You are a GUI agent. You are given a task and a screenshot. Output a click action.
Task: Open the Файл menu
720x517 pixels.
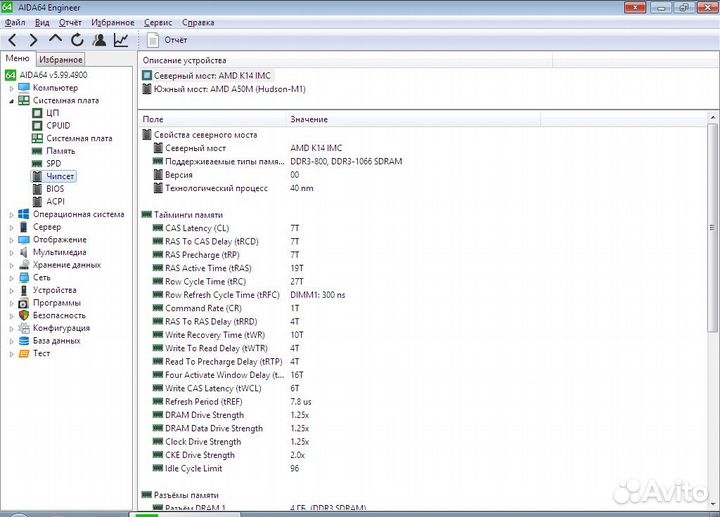click(x=15, y=22)
